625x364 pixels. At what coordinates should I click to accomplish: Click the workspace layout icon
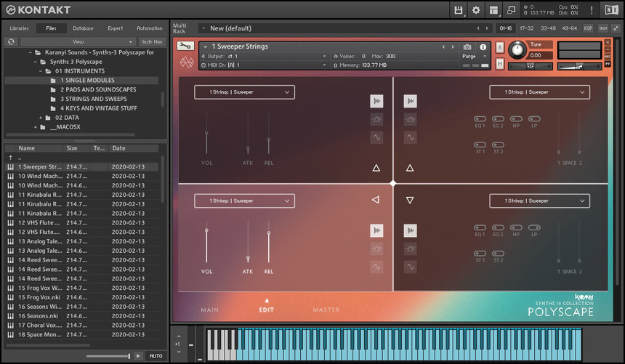pyautogui.click(x=494, y=9)
